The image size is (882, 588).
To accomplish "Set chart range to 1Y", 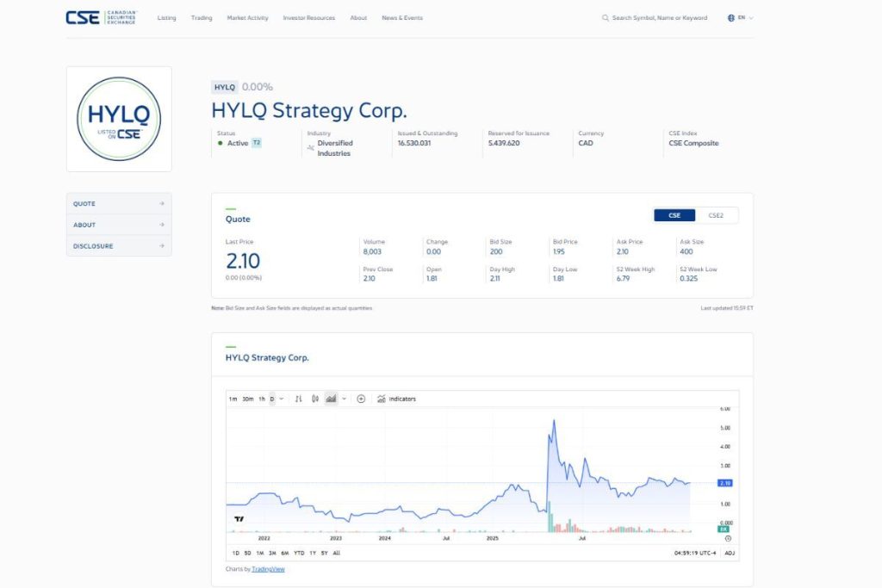I will coord(313,554).
